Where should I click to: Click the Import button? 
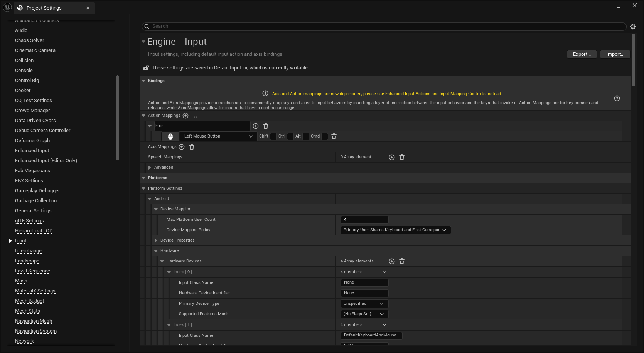(x=615, y=54)
